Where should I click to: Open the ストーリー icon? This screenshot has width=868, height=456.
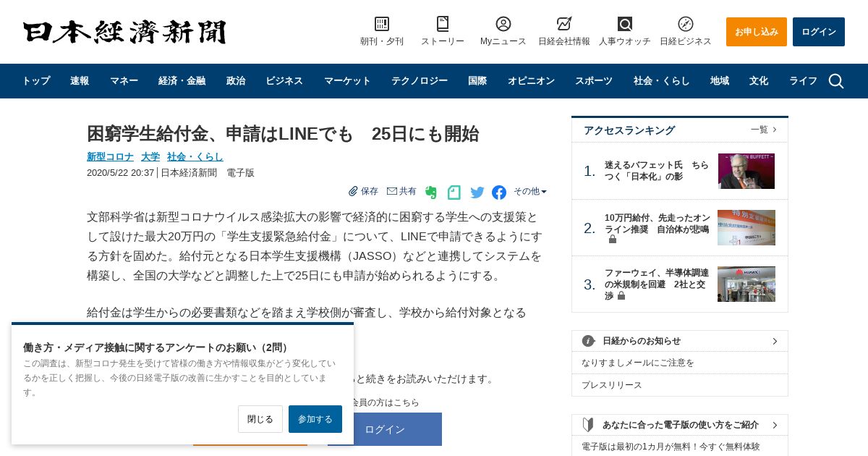coord(443,24)
